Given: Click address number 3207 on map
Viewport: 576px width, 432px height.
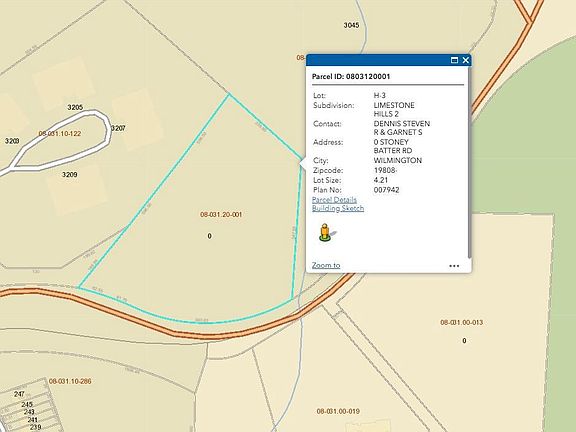Looking at the screenshot, I should 118,128.
